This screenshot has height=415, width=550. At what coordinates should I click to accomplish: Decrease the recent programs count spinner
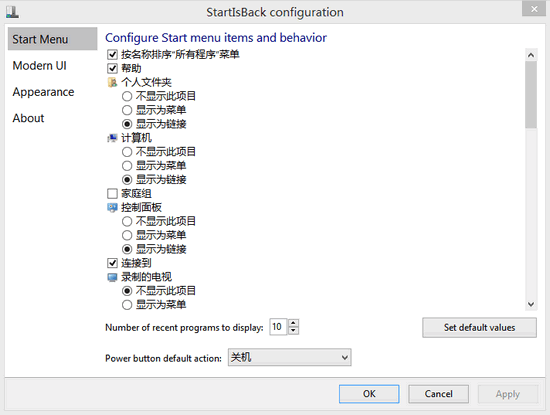click(294, 331)
